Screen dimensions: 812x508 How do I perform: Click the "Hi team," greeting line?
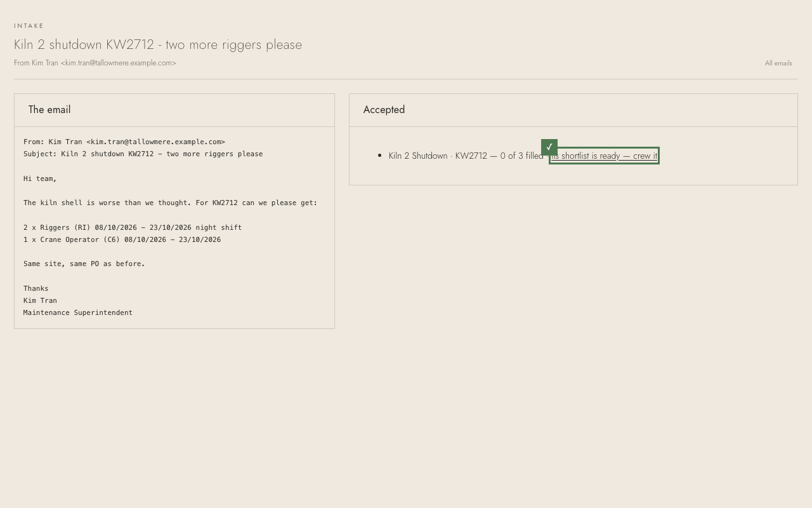click(x=40, y=178)
